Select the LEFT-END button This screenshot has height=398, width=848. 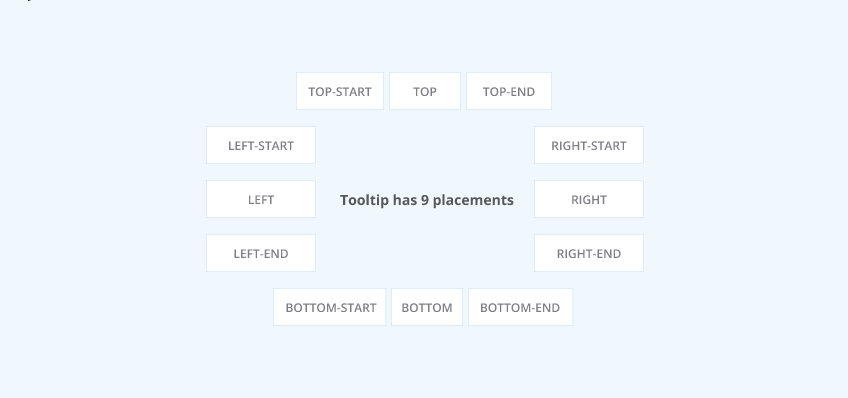tap(261, 254)
